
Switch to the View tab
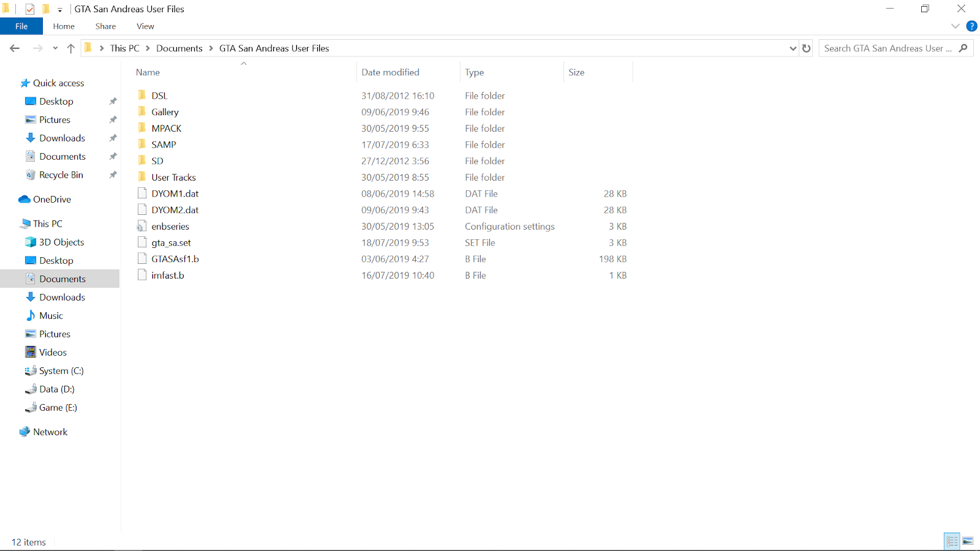(145, 26)
